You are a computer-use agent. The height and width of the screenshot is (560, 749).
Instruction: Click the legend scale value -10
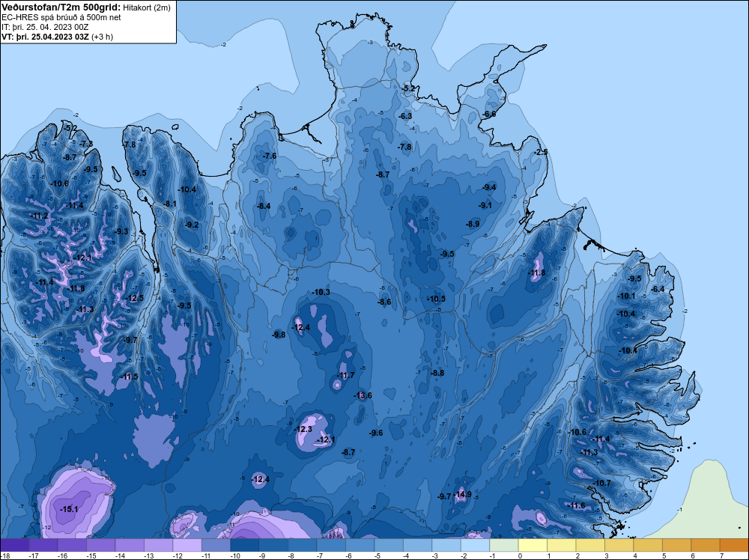(x=234, y=556)
